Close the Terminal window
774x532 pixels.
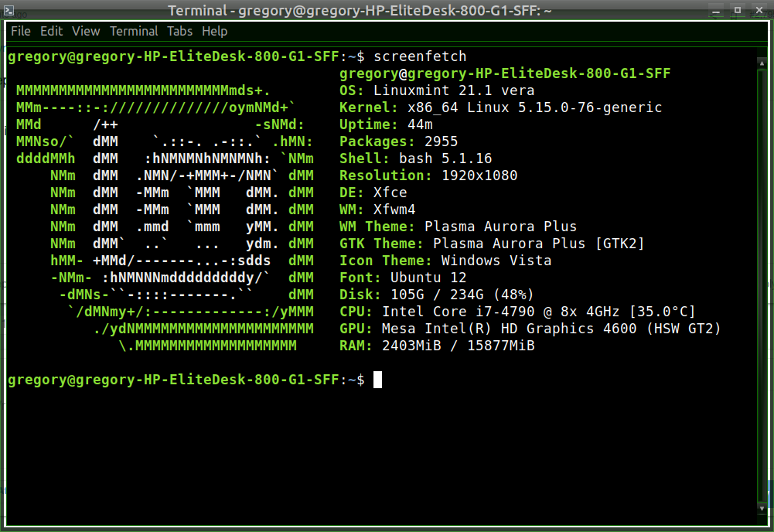(759, 10)
